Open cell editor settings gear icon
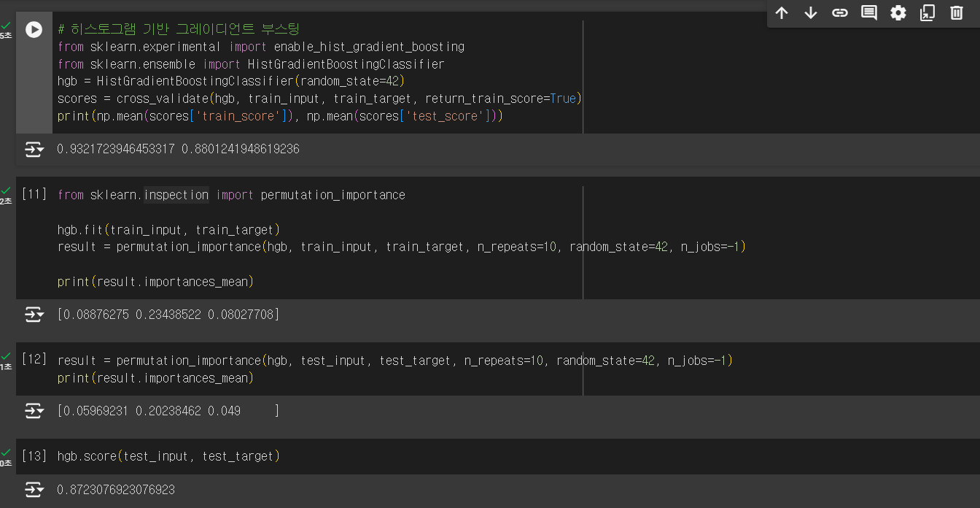The image size is (980, 508). pos(898,12)
